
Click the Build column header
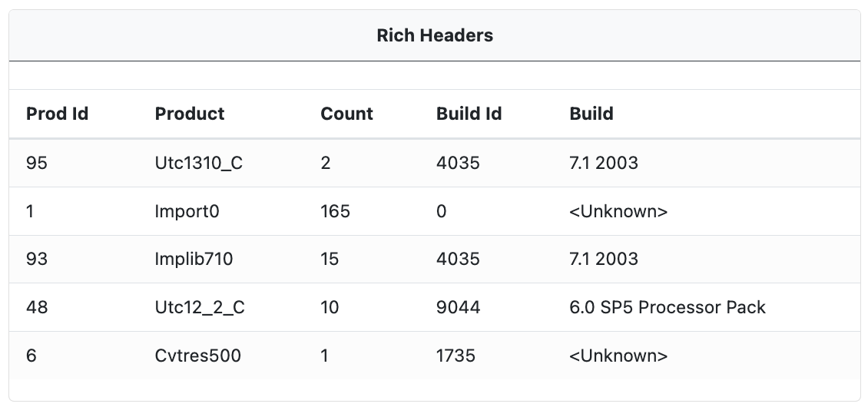click(591, 114)
